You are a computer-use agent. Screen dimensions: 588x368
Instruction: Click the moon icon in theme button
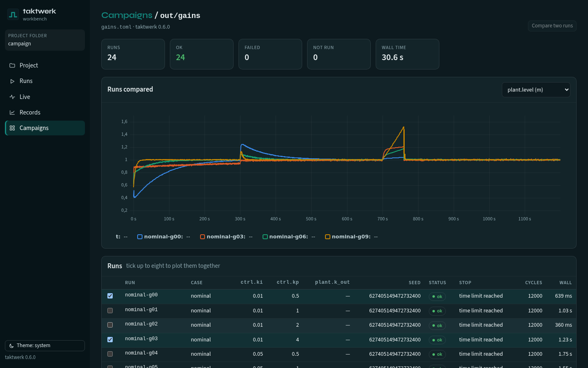click(x=11, y=346)
